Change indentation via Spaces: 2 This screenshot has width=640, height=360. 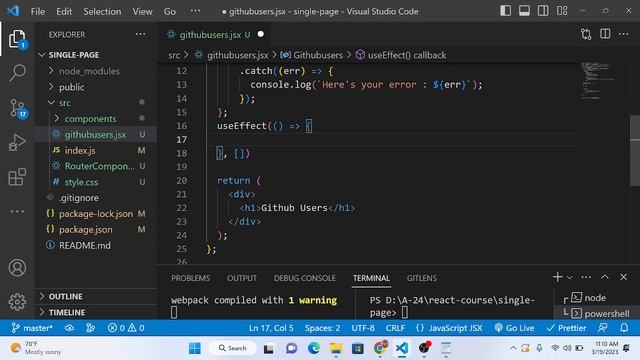pos(322,328)
